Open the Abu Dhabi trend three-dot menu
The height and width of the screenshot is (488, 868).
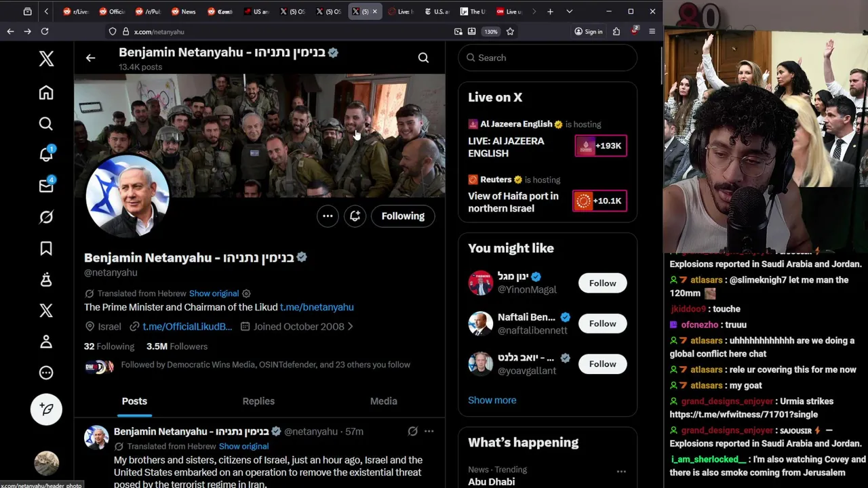point(620,471)
